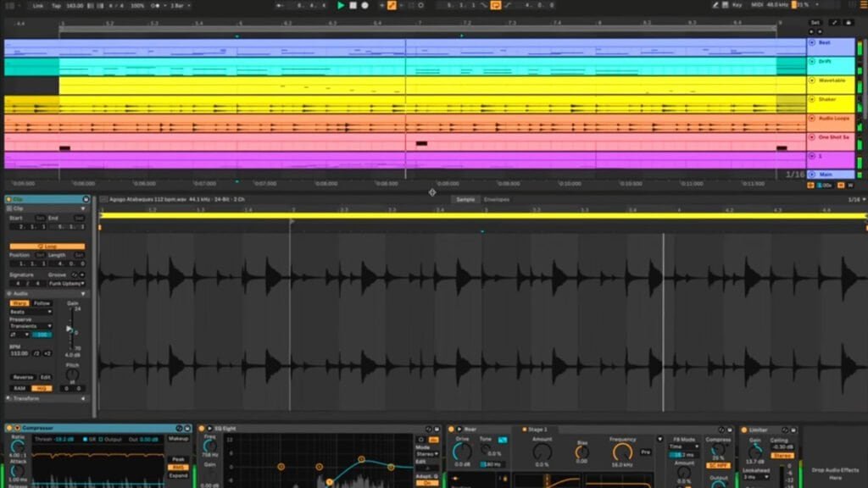
Task: Toggle the Warp button in the clip panel
Action: pyautogui.click(x=19, y=303)
